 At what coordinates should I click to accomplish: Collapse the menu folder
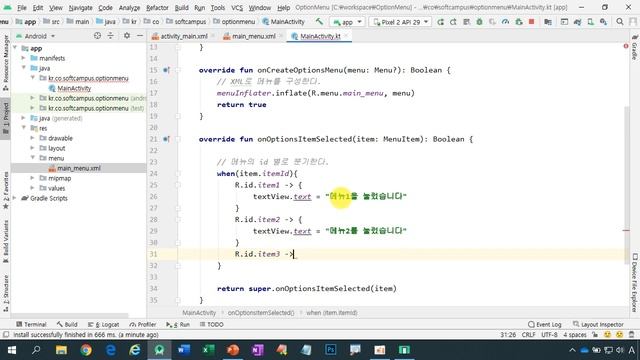point(33,158)
